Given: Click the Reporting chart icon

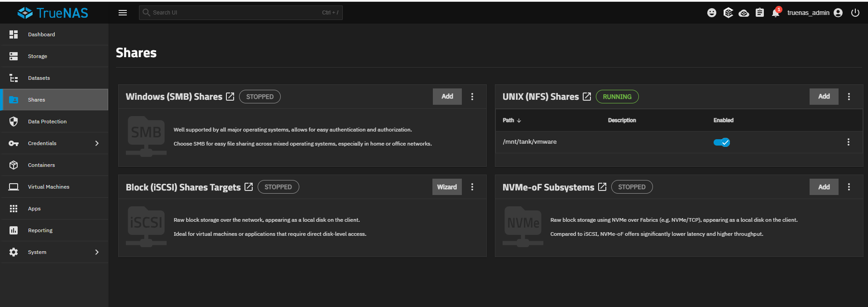Looking at the screenshot, I should pyautogui.click(x=14, y=230).
